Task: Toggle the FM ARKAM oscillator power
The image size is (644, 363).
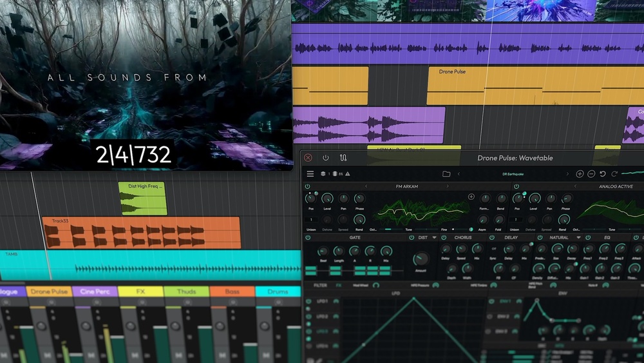Action: click(x=307, y=186)
